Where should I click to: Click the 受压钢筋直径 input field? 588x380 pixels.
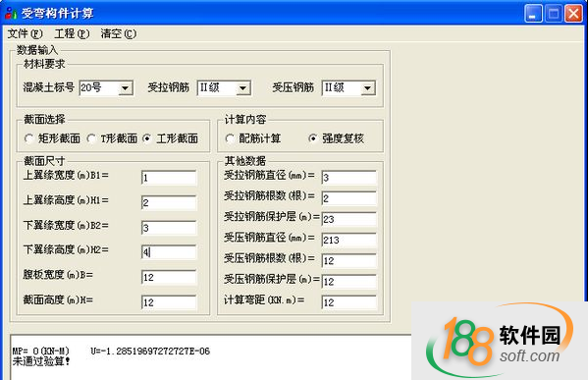[x=348, y=241]
